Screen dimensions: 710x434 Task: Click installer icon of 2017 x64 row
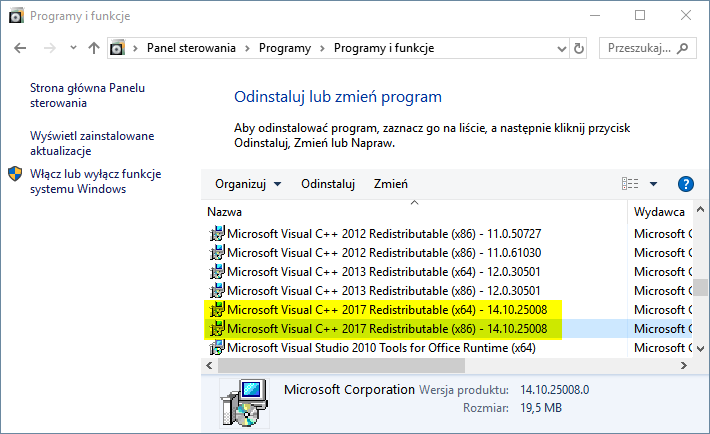click(217, 309)
